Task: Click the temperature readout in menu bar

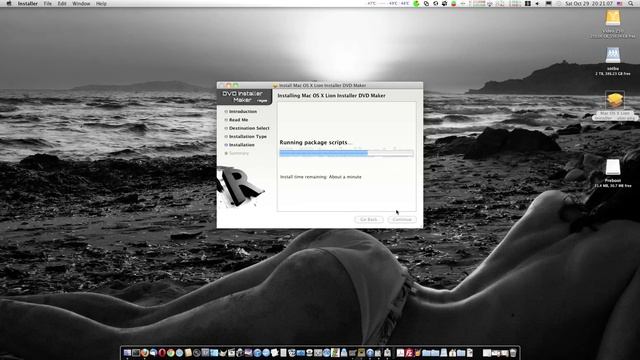Action: (x=389, y=3)
